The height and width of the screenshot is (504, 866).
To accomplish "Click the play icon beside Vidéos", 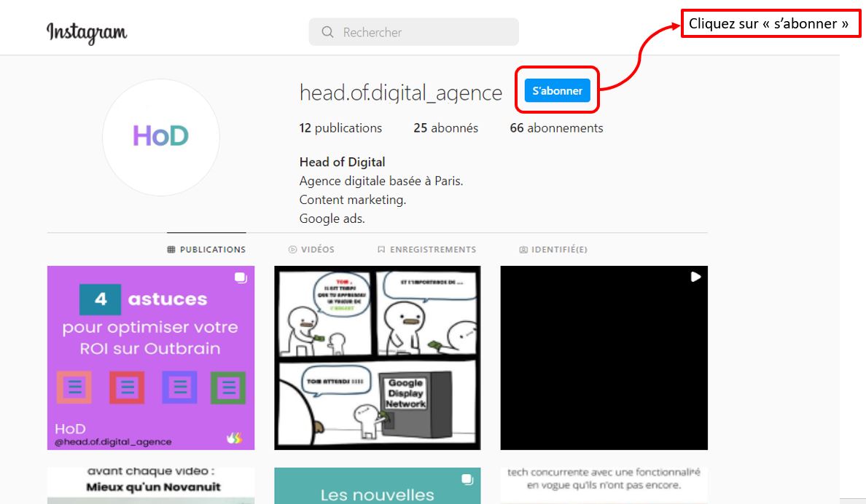I will click(293, 250).
